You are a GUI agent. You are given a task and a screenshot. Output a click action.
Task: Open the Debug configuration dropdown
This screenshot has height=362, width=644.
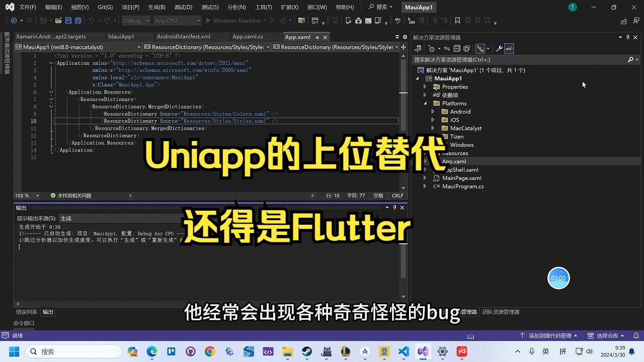pos(136,21)
